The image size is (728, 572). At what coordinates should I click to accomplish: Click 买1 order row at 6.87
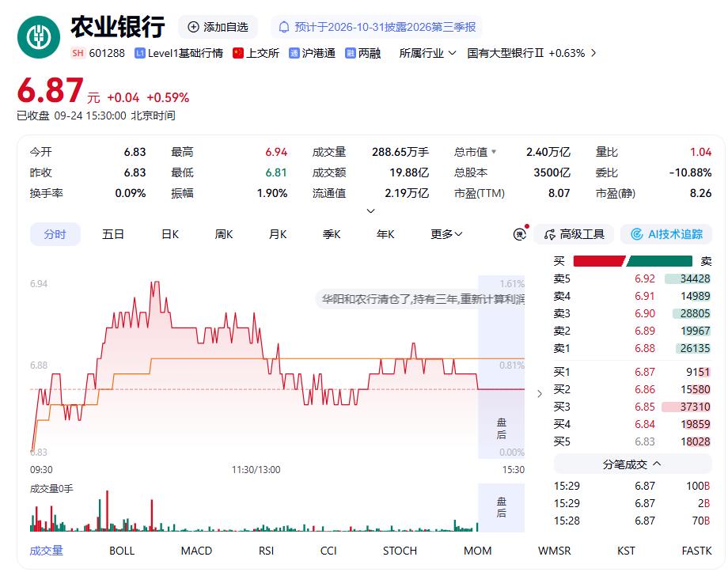pos(632,372)
